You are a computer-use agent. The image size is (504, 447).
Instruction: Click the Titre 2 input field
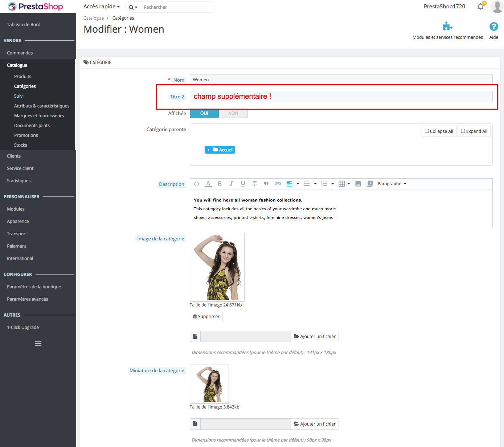(x=341, y=97)
